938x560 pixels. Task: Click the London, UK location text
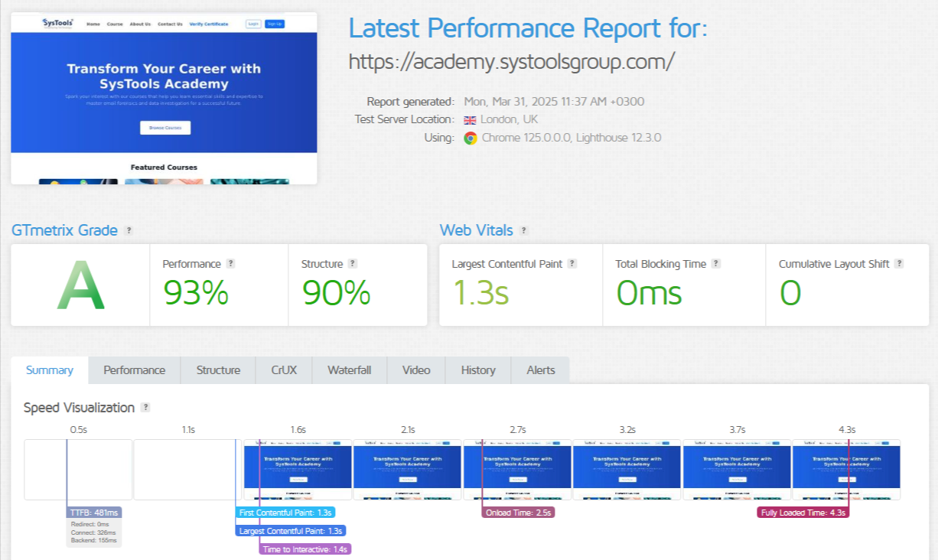coord(509,120)
